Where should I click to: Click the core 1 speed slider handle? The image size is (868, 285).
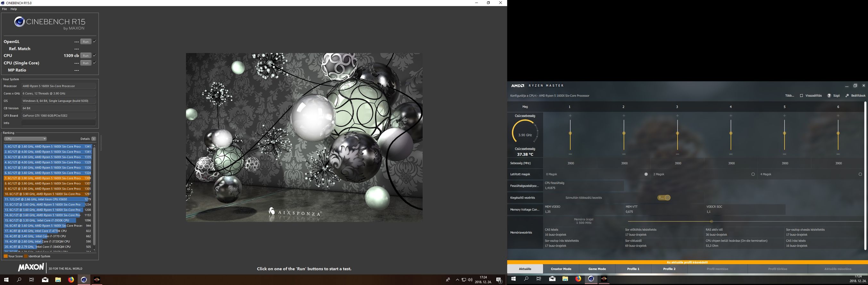pyautogui.click(x=570, y=133)
